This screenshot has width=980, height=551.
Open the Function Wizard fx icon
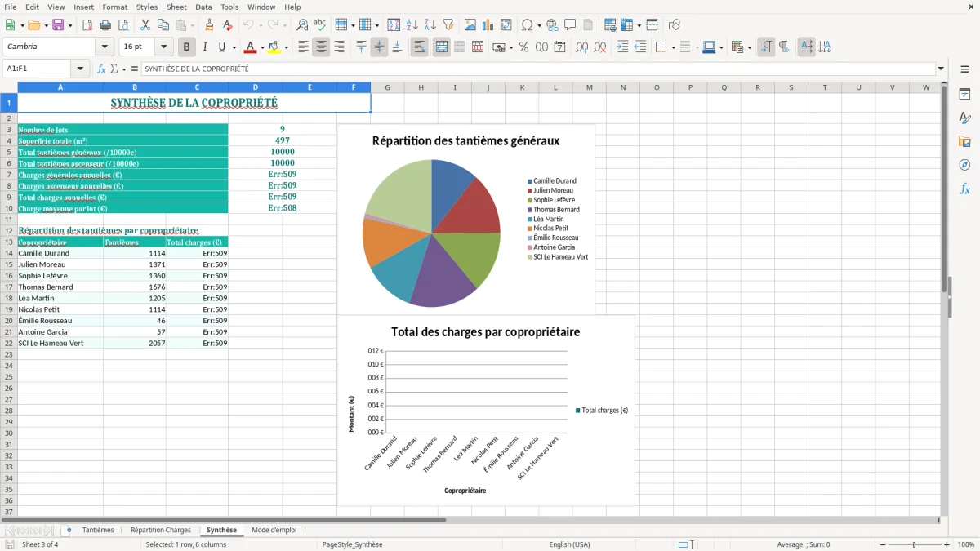101,69
